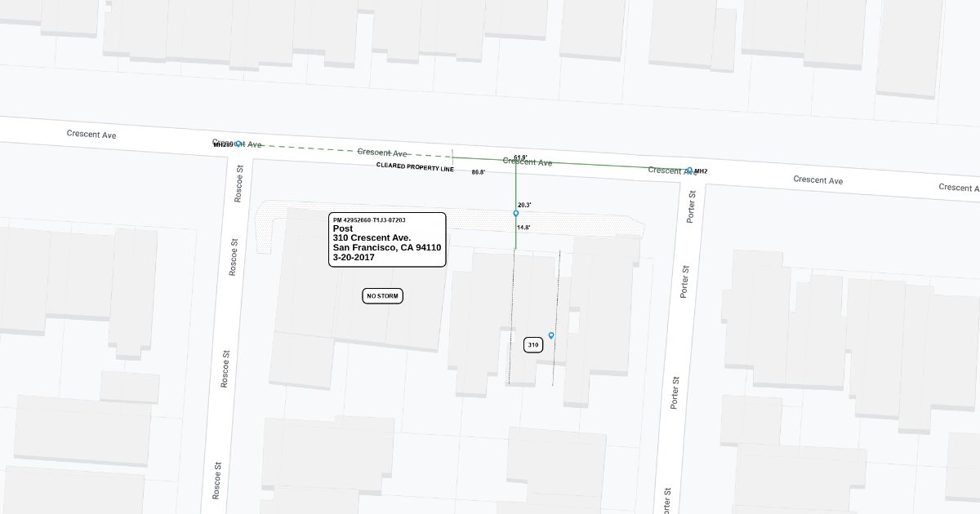The width and height of the screenshot is (980, 514).
Task: Click the CLEARED PROPERTY LINE annotation
Action: coord(414,166)
